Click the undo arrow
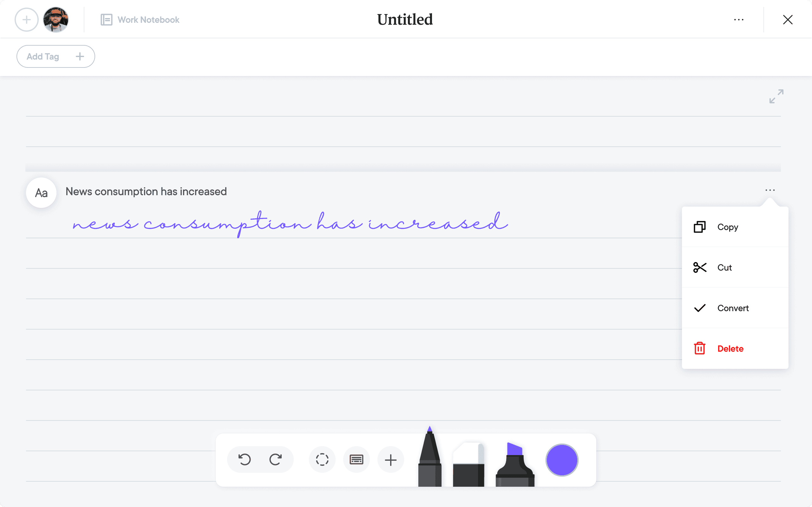812x507 pixels. click(x=245, y=459)
